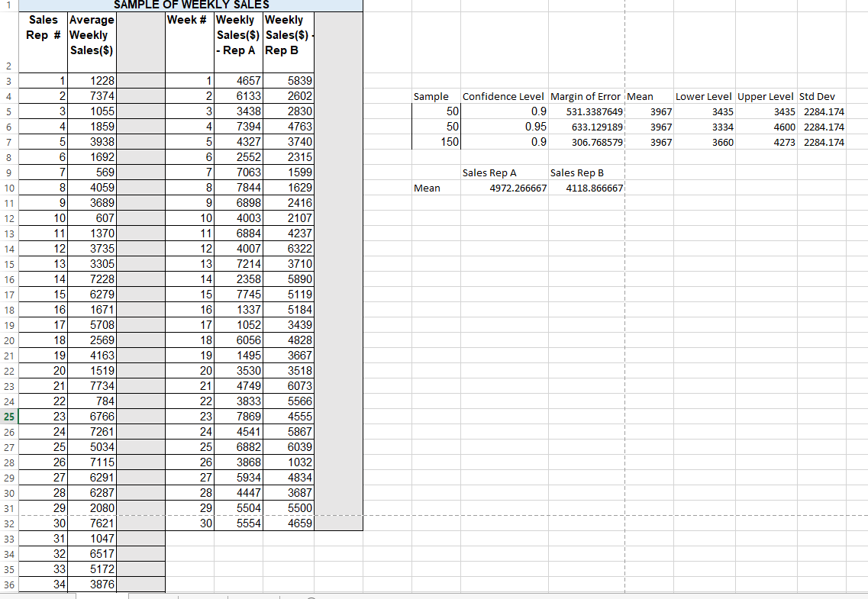
Task: Click the 'Sample' header cell
Action: [436, 96]
